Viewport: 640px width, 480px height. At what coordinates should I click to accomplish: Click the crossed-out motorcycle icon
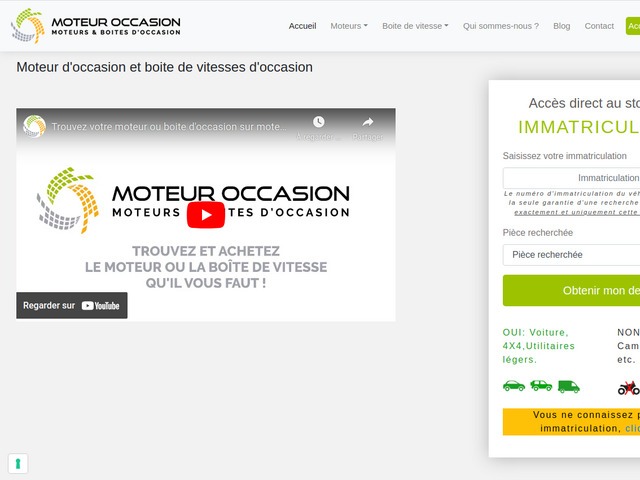[x=629, y=388]
